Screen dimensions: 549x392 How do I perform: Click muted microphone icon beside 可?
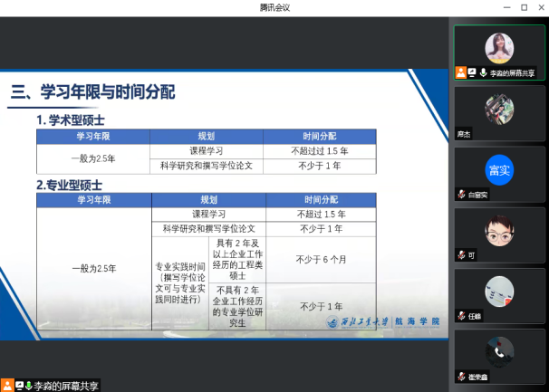[x=461, y=255]
